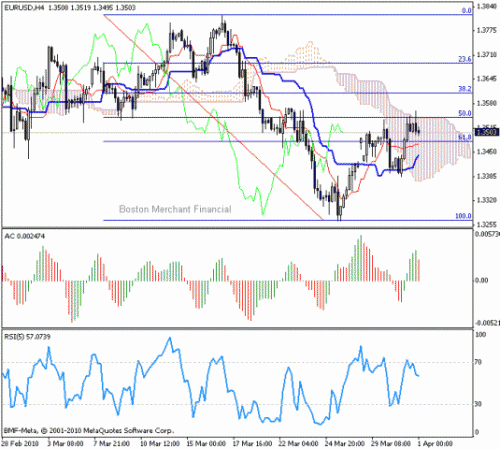This screenshot has width=500, height=449.
Task: Click the AC 0.002474 indicator label
Action: pos(24,236)
